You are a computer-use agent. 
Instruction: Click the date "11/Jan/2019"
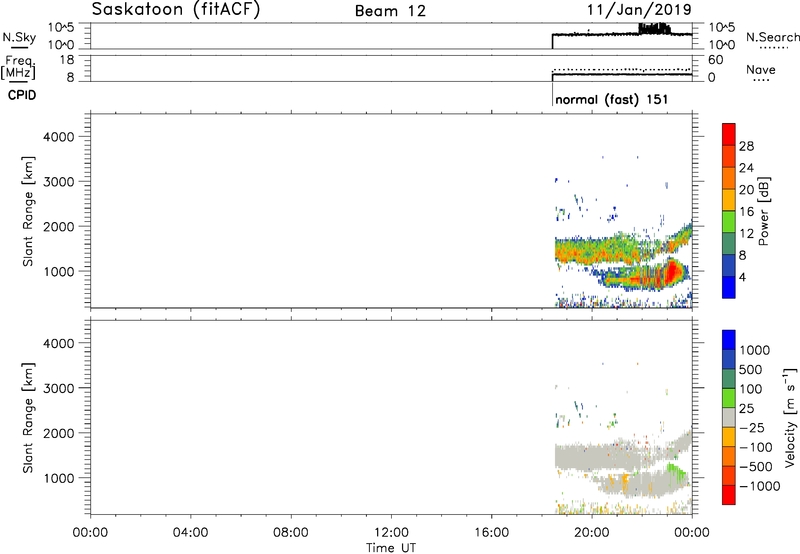pos(639,9)
